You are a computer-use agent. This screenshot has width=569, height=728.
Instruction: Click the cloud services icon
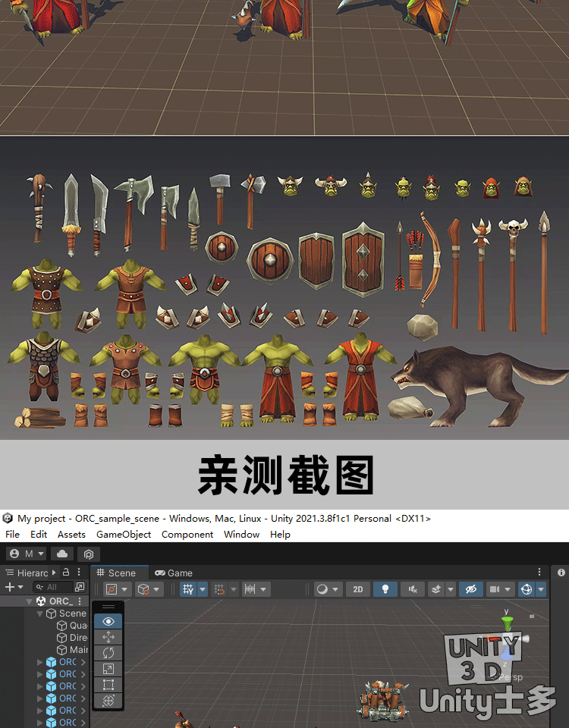pos(62,554)
